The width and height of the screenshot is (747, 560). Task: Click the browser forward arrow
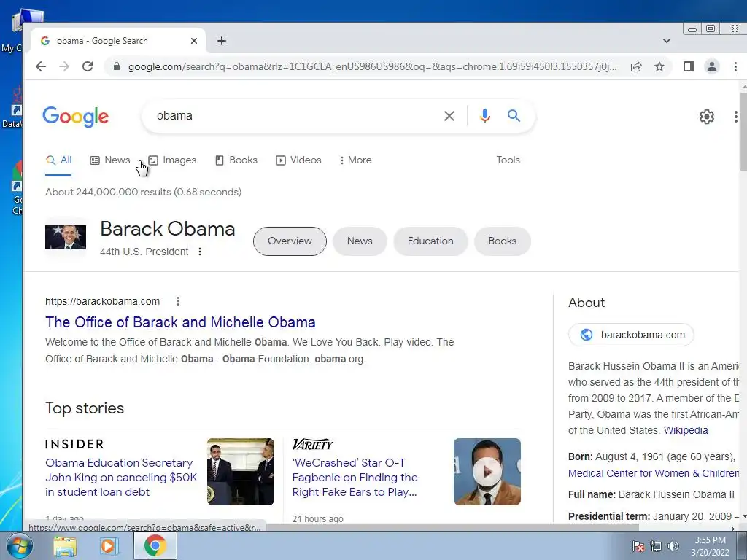click(x=64, y=66)
